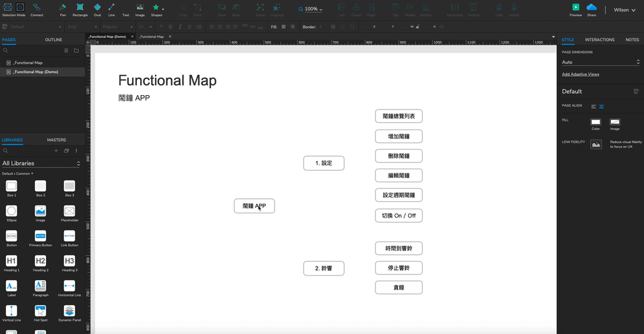Select the Heading 1 widget
The image size is (644, 334).
point(11,263)
